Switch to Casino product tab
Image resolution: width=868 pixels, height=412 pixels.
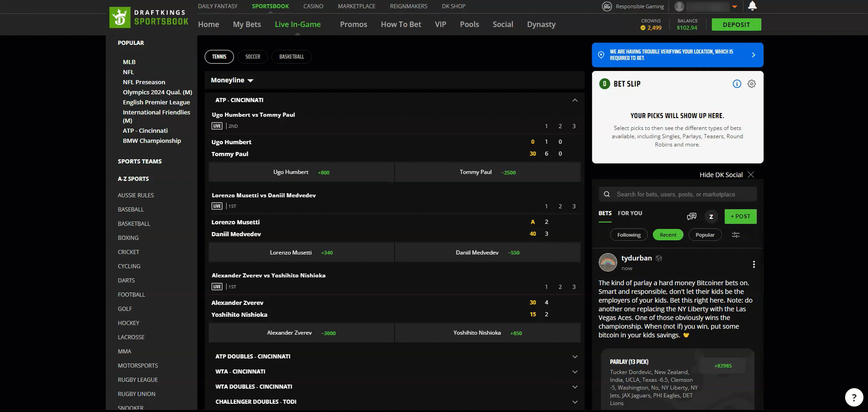(313, 6)
